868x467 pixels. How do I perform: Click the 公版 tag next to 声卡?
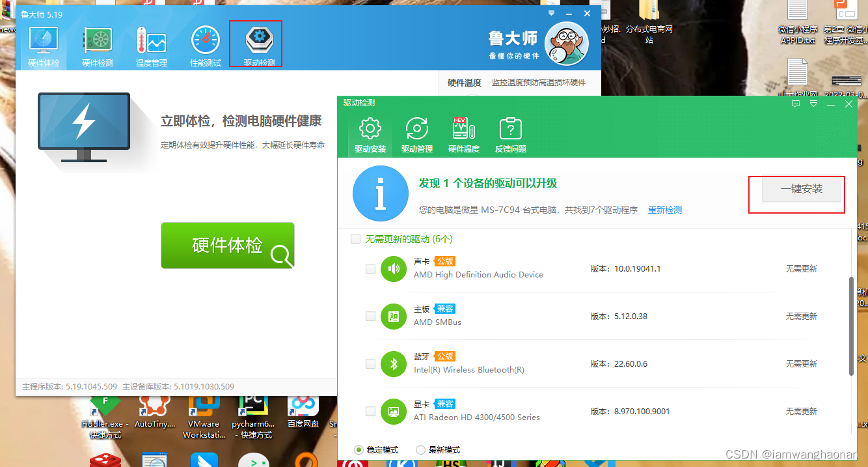(x=444, y=261)
